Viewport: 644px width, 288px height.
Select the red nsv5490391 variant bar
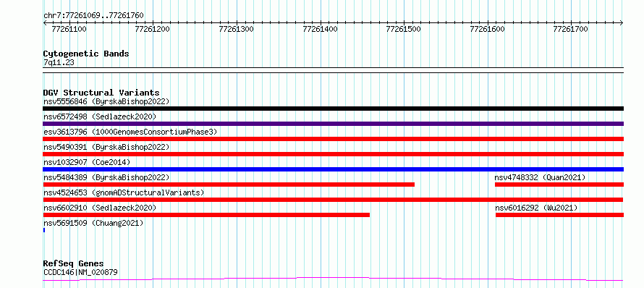pos(333,154)
